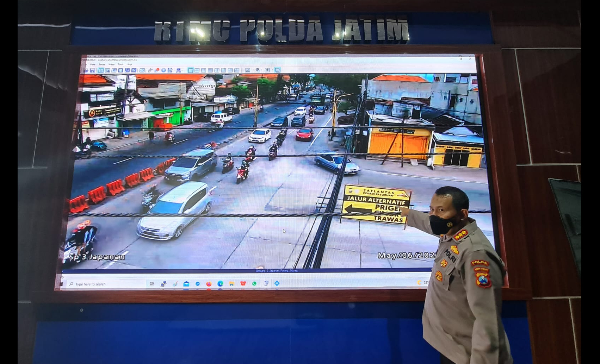Open Task View from the Windows taskbar
Screen dimensions: 600x364
[x=151, y=284]
